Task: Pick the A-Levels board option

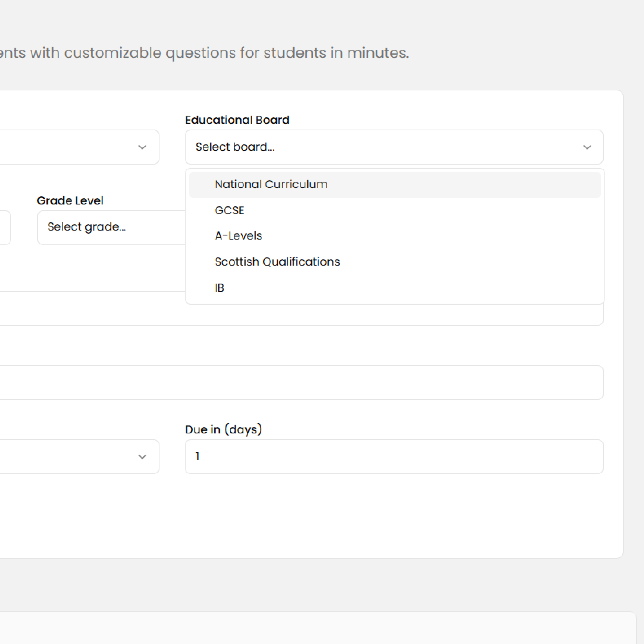Action: pos(238,236)
